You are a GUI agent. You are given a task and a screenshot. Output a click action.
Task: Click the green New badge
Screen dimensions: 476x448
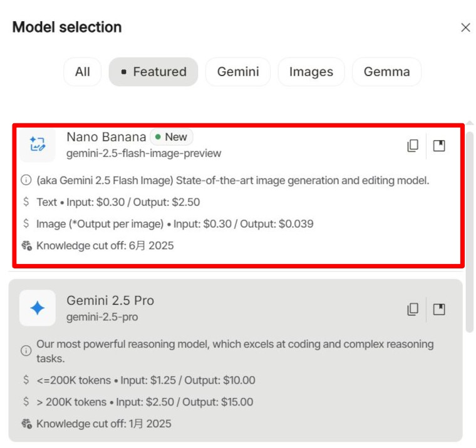pos(172,137)
